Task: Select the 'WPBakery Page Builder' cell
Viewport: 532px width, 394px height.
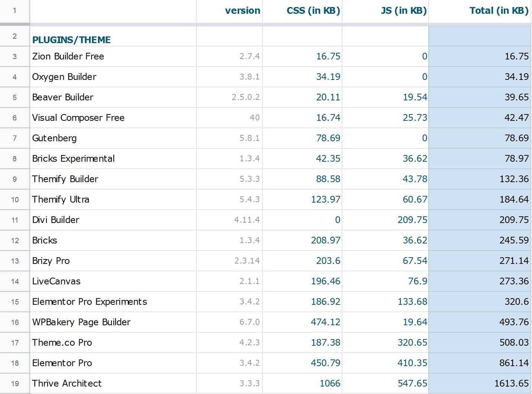Action: coord(113,322)
